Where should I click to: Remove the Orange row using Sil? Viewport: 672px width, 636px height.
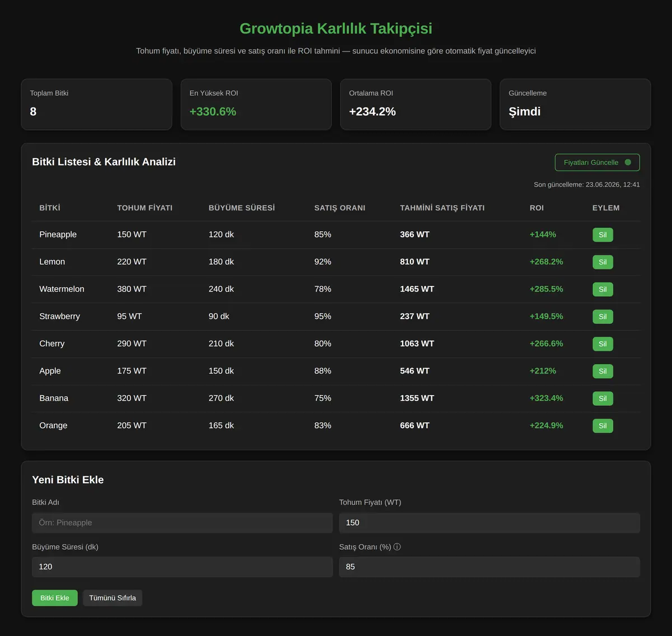(603, 426)
